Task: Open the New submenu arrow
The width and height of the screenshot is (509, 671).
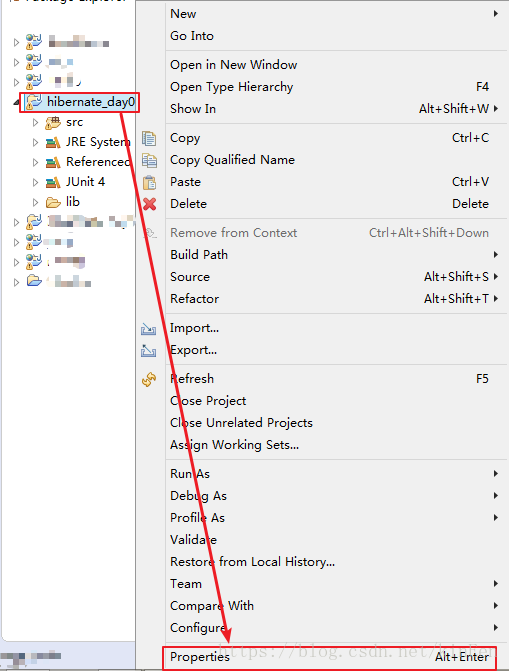Action: 496,14
